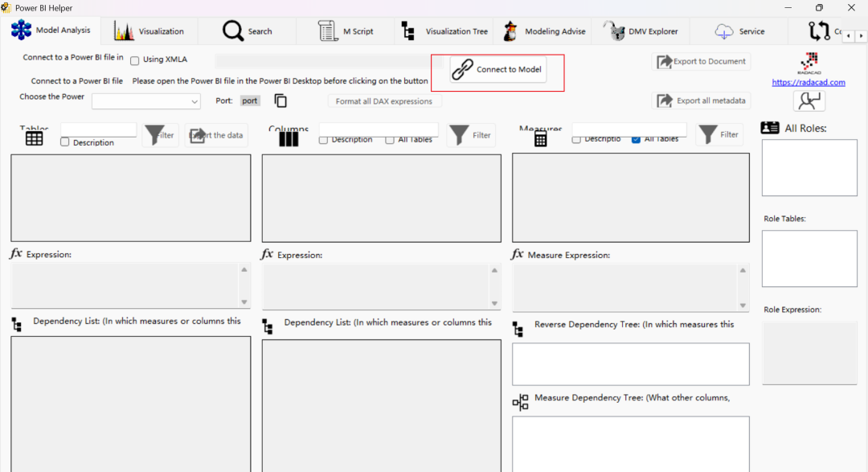
Task: Click the Columns Filter funnel button
Action: coord(471,134)
